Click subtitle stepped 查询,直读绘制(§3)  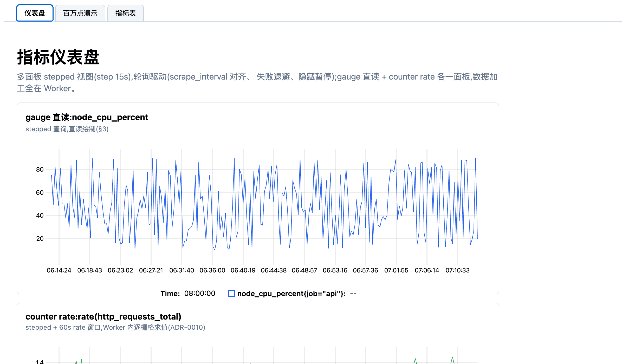(67, 129)
